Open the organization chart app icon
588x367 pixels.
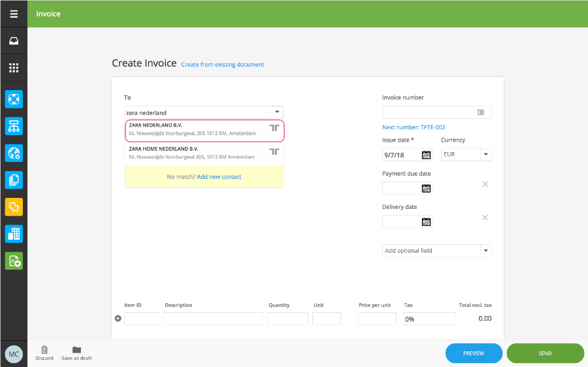[14, 126]
